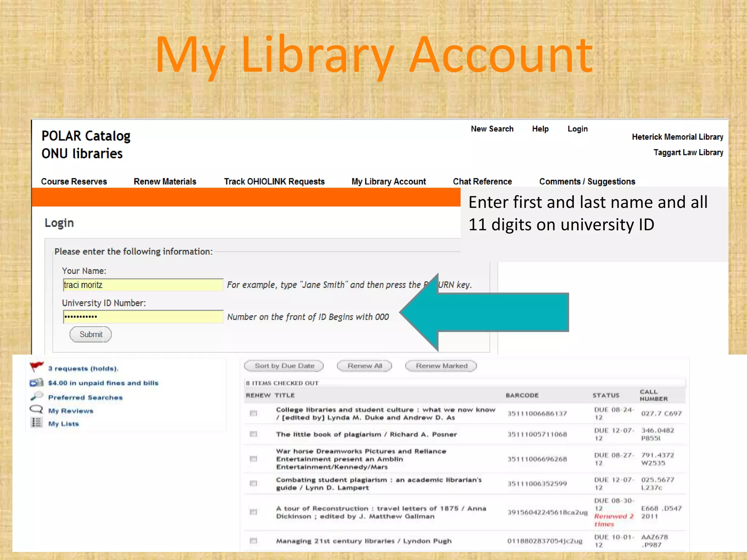Click 'Renewed 2 times' status text

tap(614, 520)
